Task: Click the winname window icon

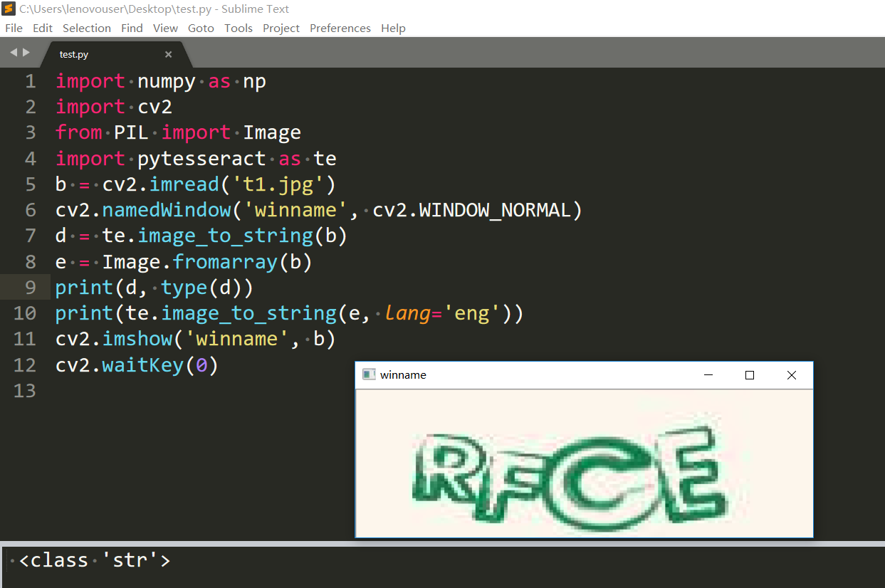Action: coord(369,374)
